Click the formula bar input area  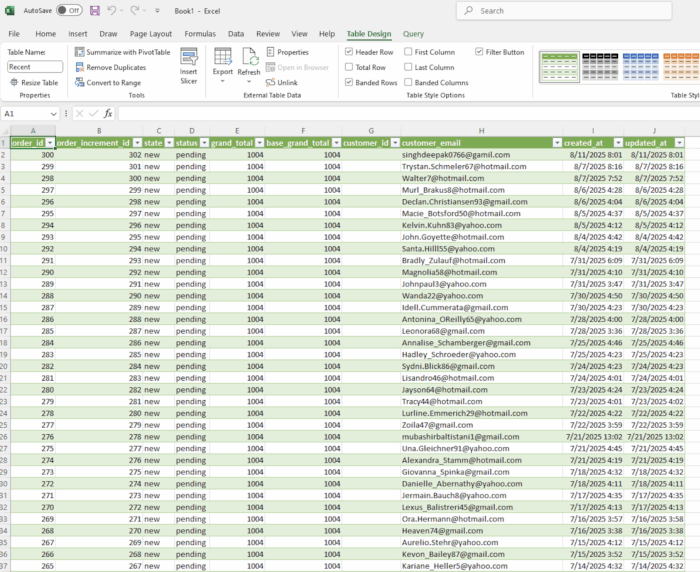[x=408, y=114]
